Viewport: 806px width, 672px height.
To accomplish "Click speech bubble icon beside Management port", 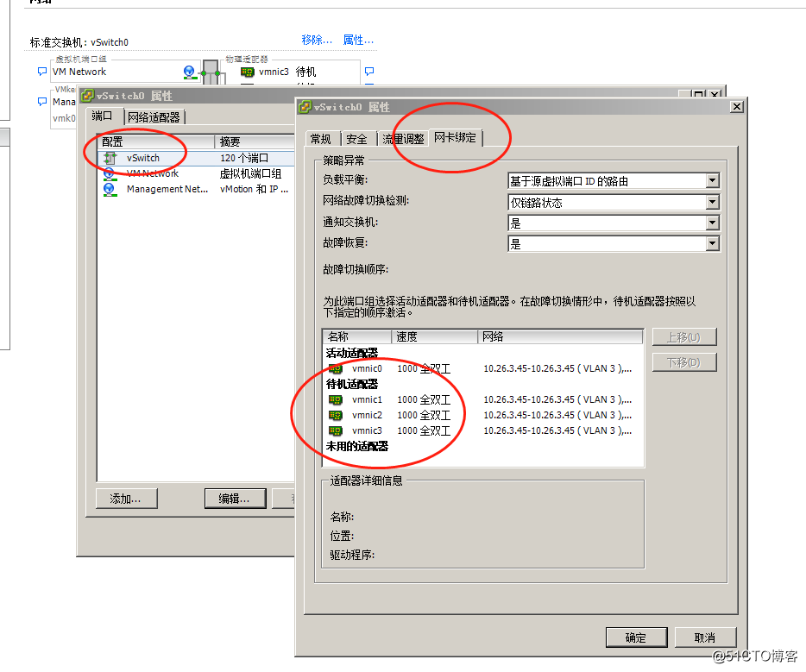I will click(42, 102).
